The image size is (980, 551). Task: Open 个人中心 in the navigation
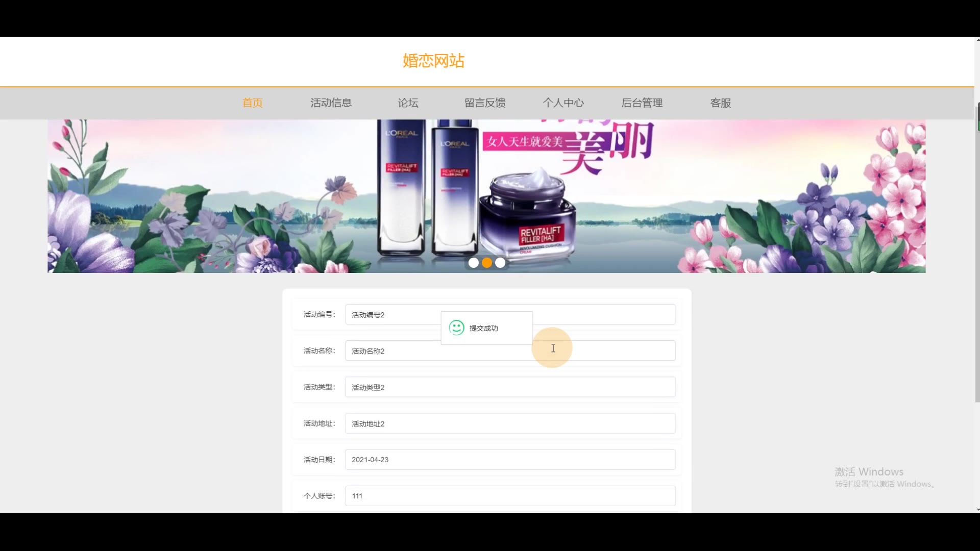[x=563, y=103]
